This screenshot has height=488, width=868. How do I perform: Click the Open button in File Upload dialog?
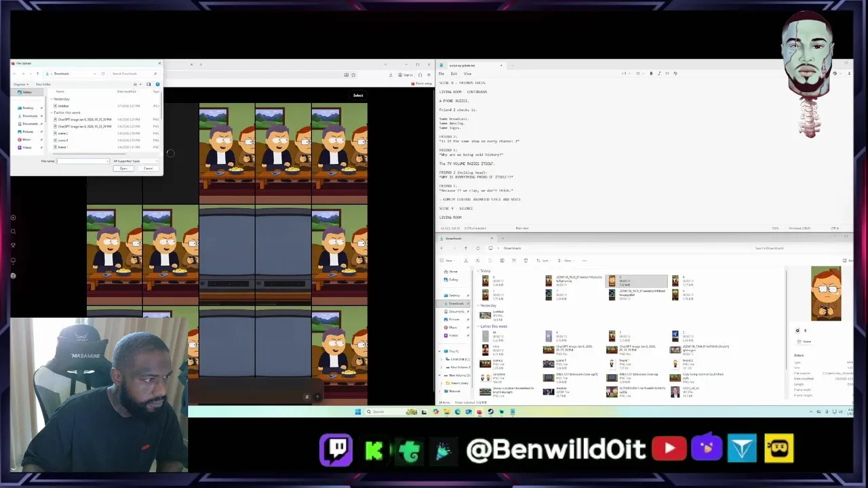tap(123, 169)
